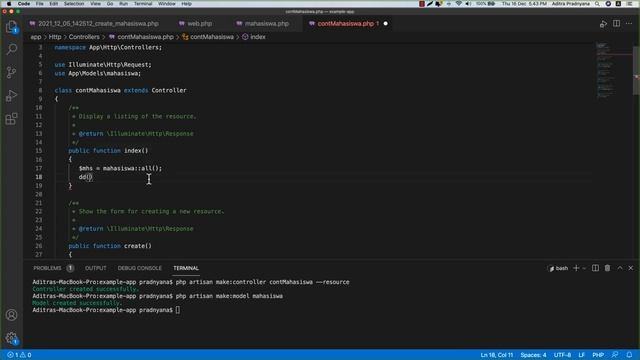The image size is (640, 360).
Task: Click text "$mhs = mahasiswa::all();"
Action: point(120,168)
